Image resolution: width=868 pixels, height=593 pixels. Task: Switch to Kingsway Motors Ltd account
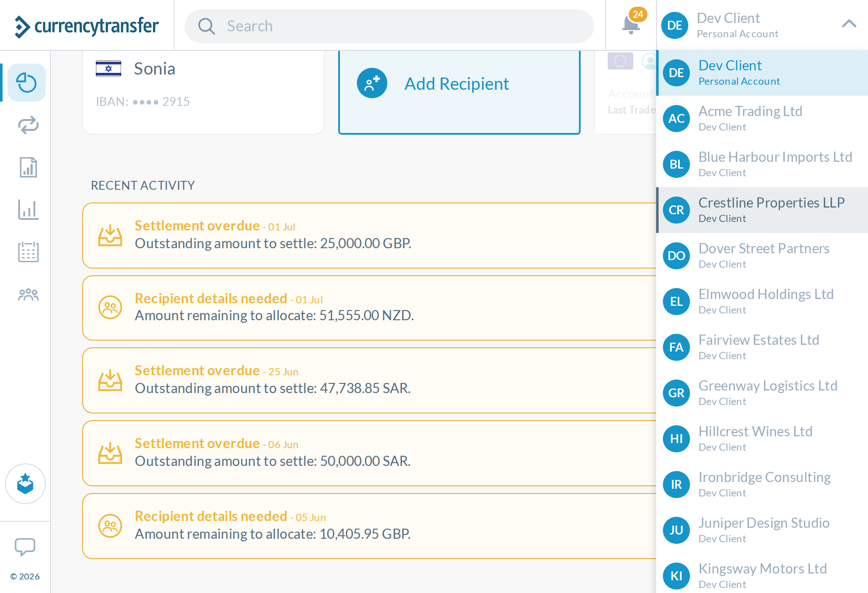(x=762, y=573)
